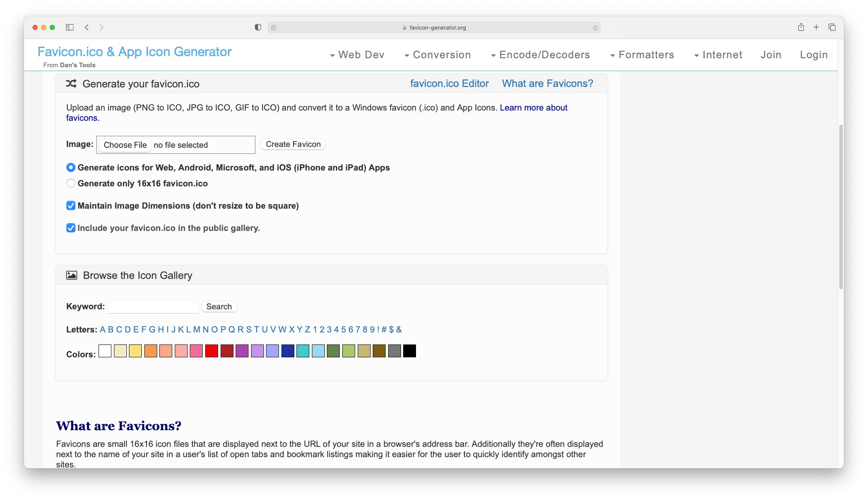Viewport: 868px width, 500px height.
Task: Select the red color swatch in the gallery filters
Action: 211,351
